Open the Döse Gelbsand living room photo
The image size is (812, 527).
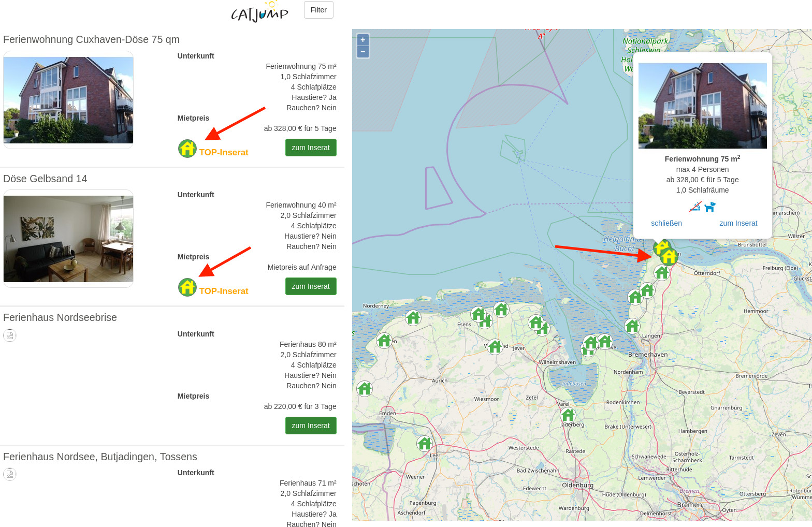pyautogui.click(x=68, y=239)
